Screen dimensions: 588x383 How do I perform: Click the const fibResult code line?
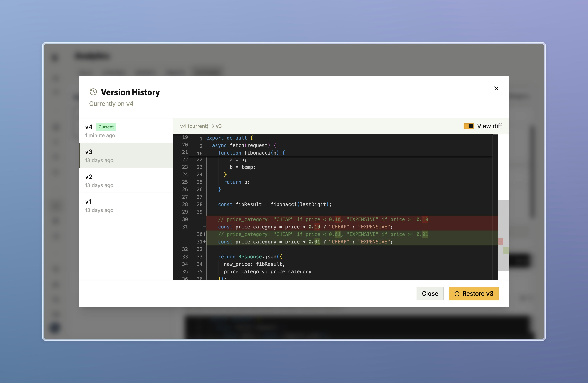[x=274, y=204]
